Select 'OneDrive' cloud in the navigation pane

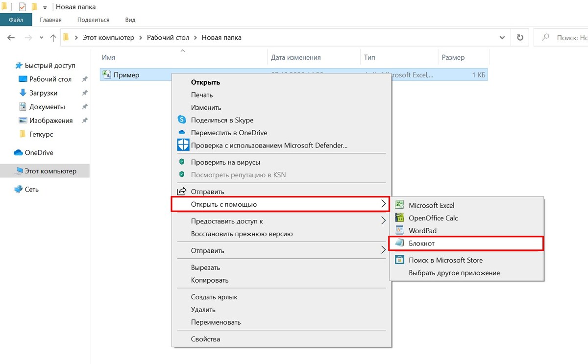coord(19,153)
